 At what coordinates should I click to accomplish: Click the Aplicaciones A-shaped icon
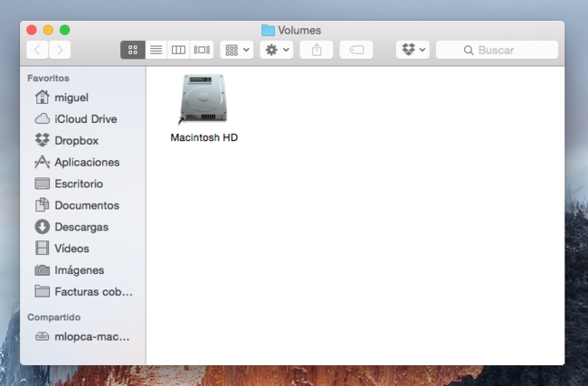(42, 162)
